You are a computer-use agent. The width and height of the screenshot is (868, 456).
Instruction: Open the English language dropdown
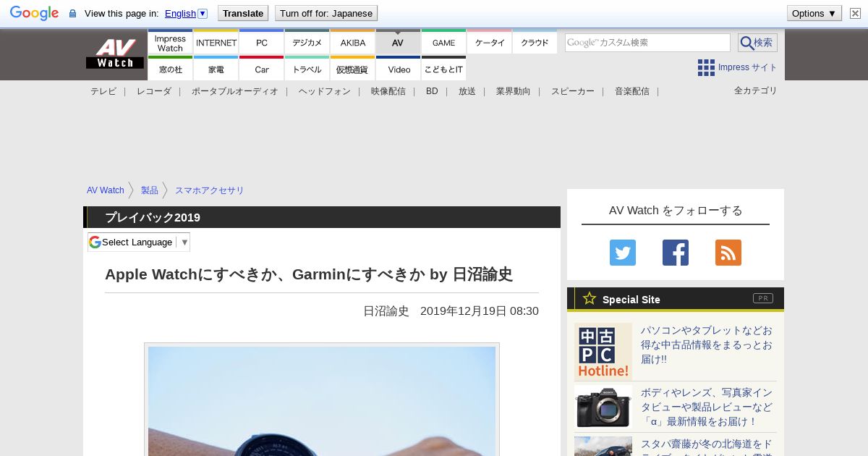tap(186, 13)
